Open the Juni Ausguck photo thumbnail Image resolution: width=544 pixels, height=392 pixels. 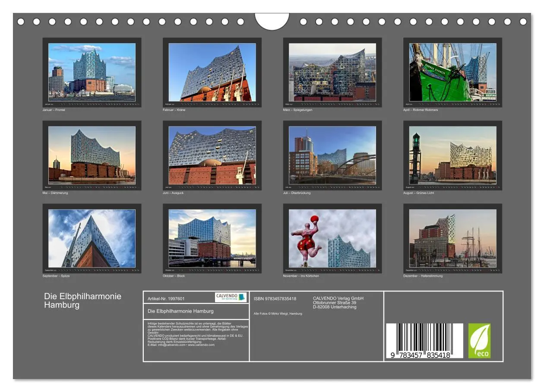[x=212, y=155]
